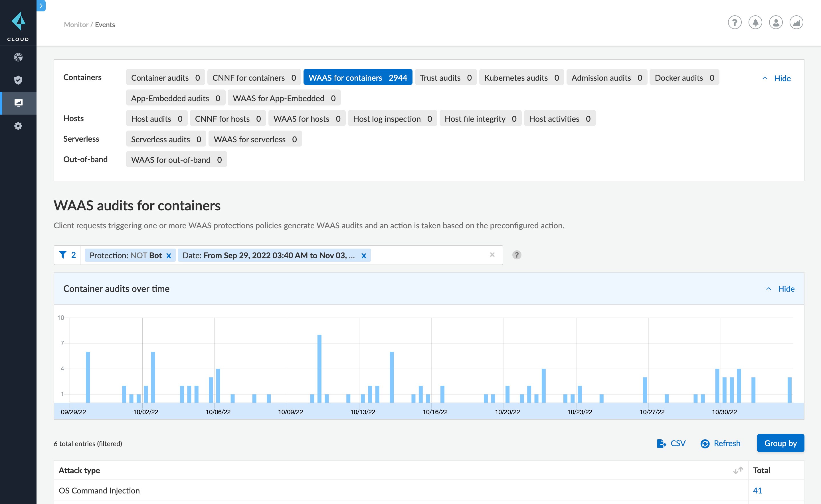The height and width of the screenshot is (504, 821).
Task: Collapse the audit categories panel with Hide
Action: click(777, 78)
